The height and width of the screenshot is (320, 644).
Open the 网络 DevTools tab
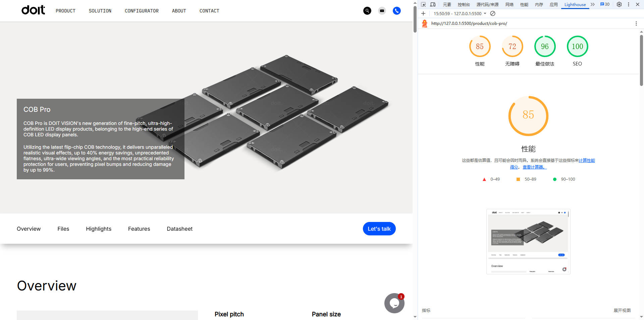coord(509,4)
